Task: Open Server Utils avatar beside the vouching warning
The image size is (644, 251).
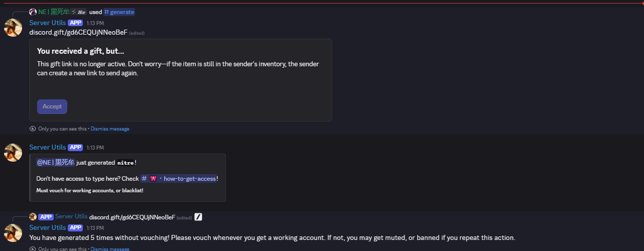Action: [x=13, y=232]
